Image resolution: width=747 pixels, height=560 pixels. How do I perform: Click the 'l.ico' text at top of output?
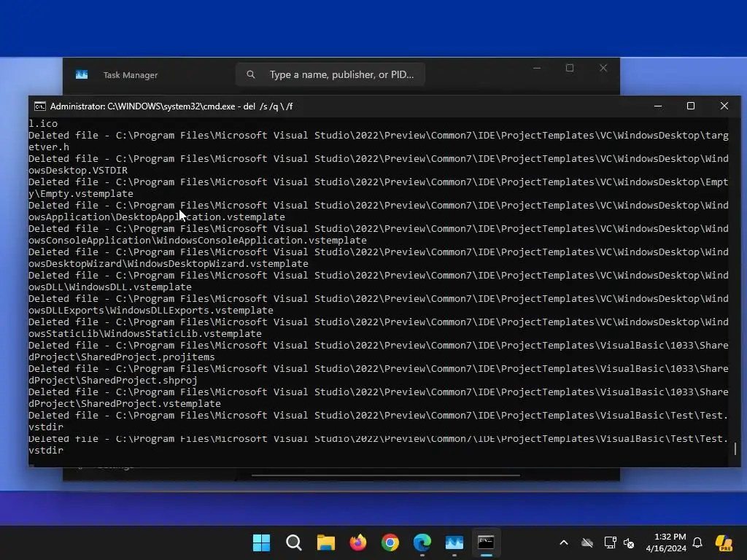[43, 123]
